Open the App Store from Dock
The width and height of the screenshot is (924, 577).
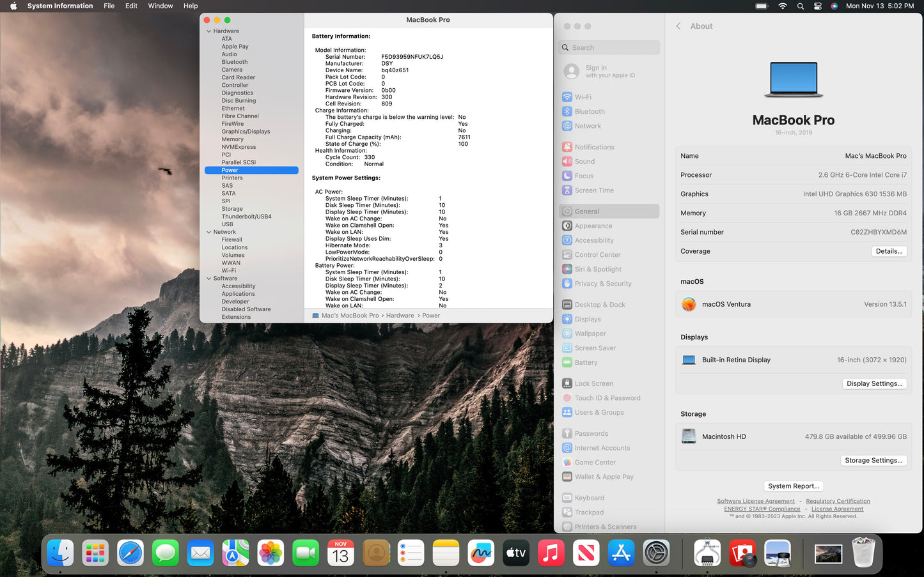pyautogui.click(x=621, y=553)
